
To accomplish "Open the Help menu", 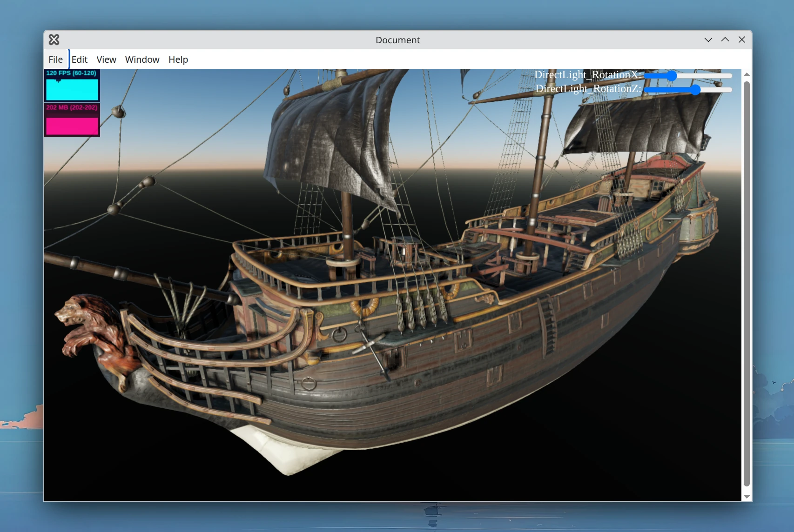I will pyautogui.click(x=178, y=60).
